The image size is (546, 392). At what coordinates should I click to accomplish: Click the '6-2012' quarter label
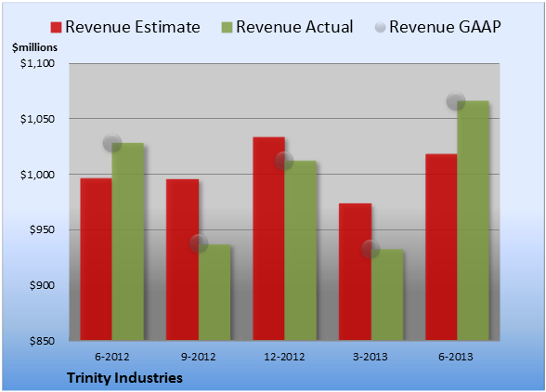click(112, 357)
